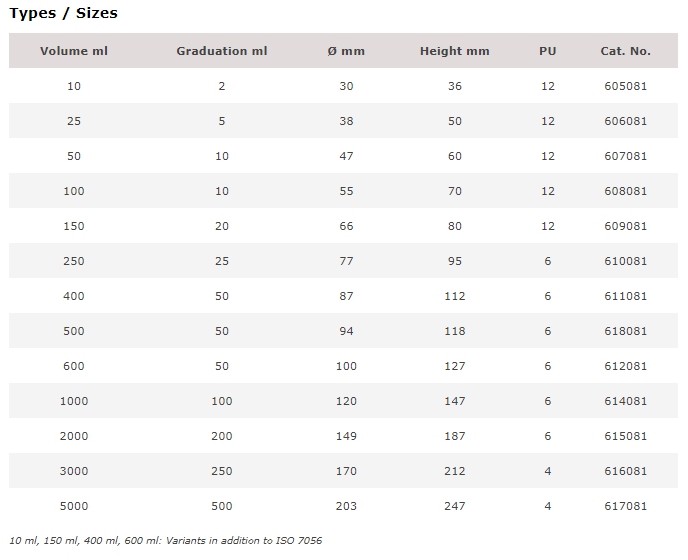The height and width of the screenshot is (560, 688).
Task: Click height value 247
Action: point(455,506)
